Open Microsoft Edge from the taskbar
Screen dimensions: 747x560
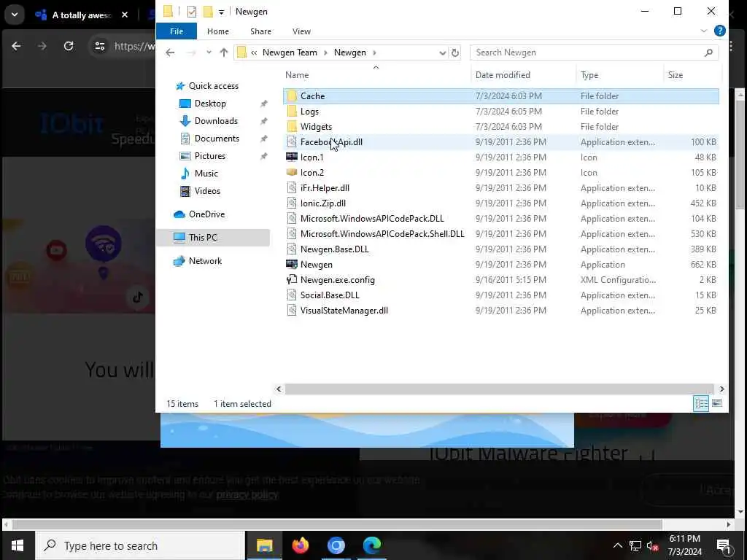pyautogui.click(x=371, y=545)
